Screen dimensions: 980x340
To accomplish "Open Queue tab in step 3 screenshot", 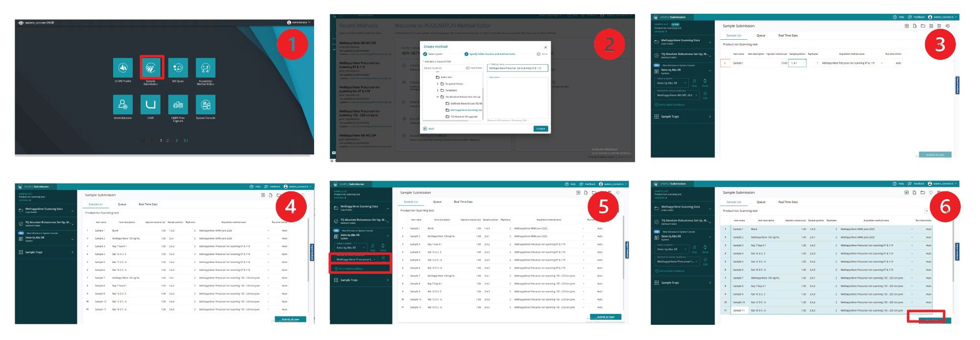I will (761, 35).
